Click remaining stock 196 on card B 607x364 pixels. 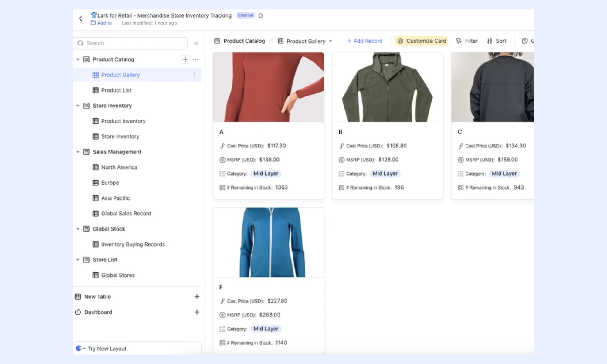coord(399,187)
